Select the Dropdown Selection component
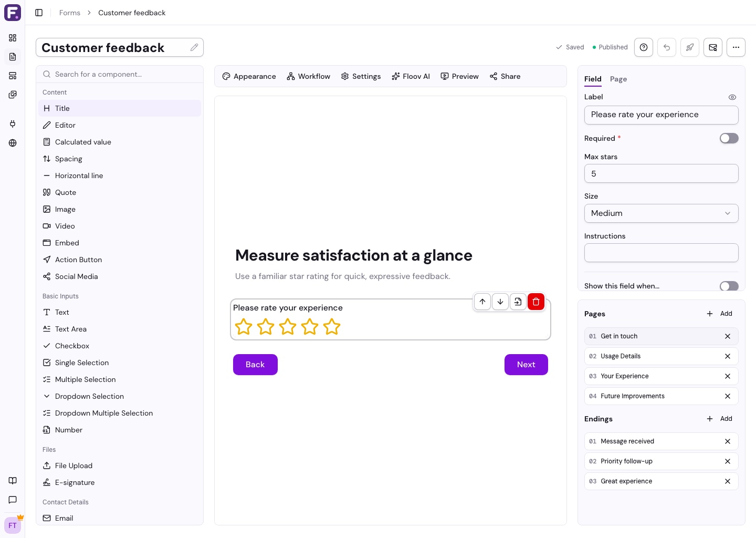 (120, 396)
